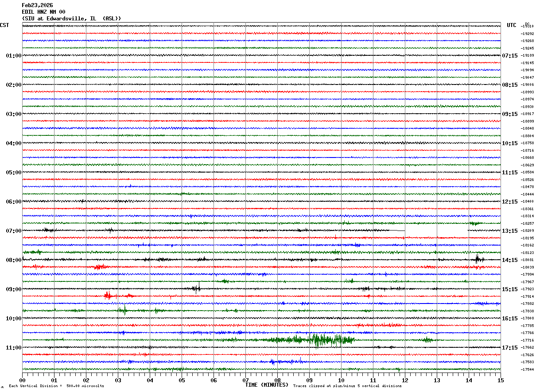Click the 17:15 UTC row label
This screenshot has width=536, height=392.
(510, 348)
